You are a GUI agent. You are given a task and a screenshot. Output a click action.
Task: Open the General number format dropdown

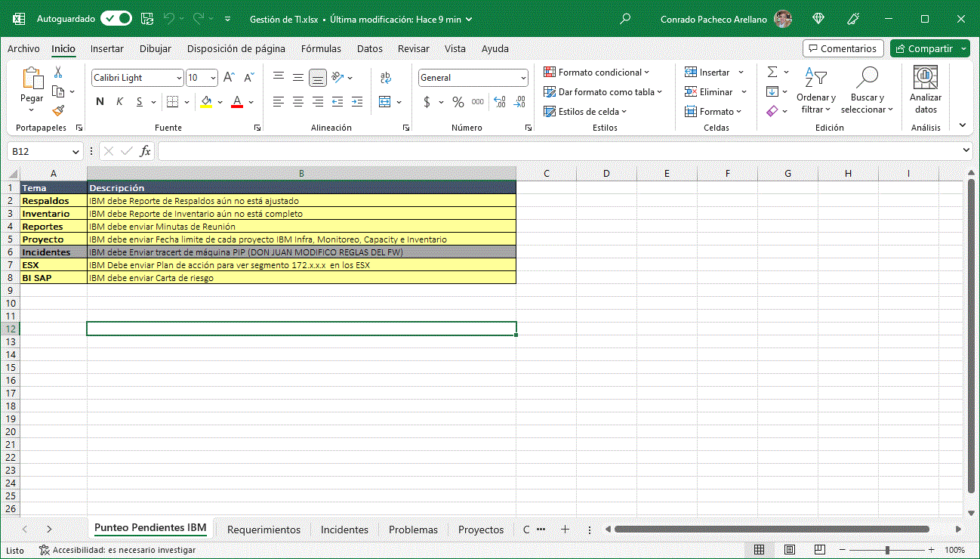(x=524, y=78)
